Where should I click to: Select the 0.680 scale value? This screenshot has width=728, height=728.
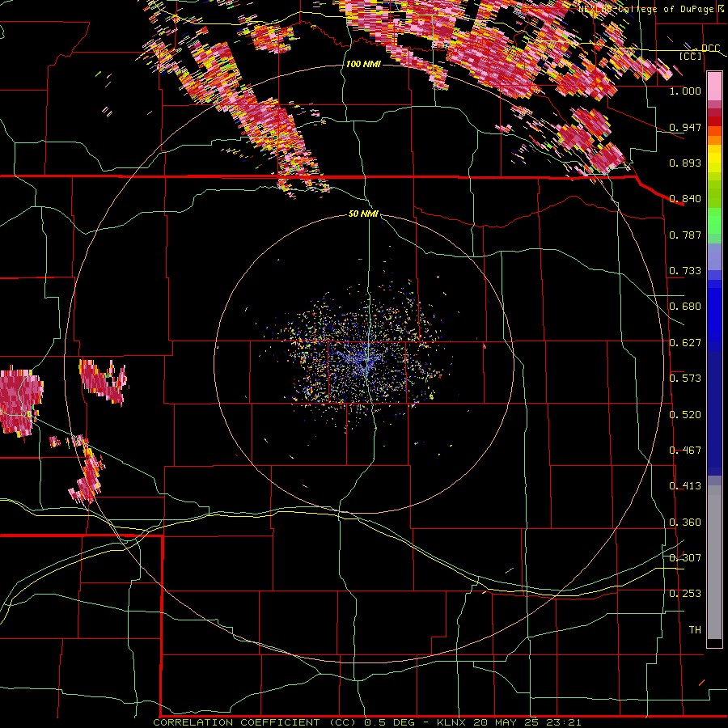[685, 307]
